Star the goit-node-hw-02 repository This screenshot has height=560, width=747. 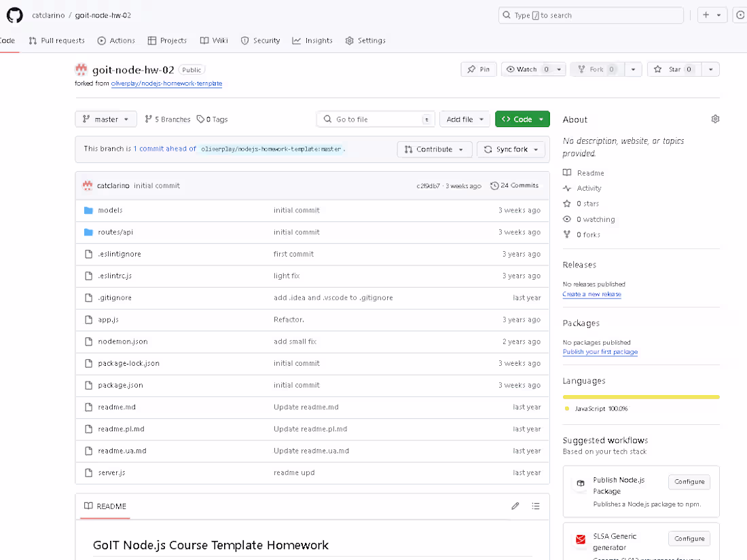(674, 69)
